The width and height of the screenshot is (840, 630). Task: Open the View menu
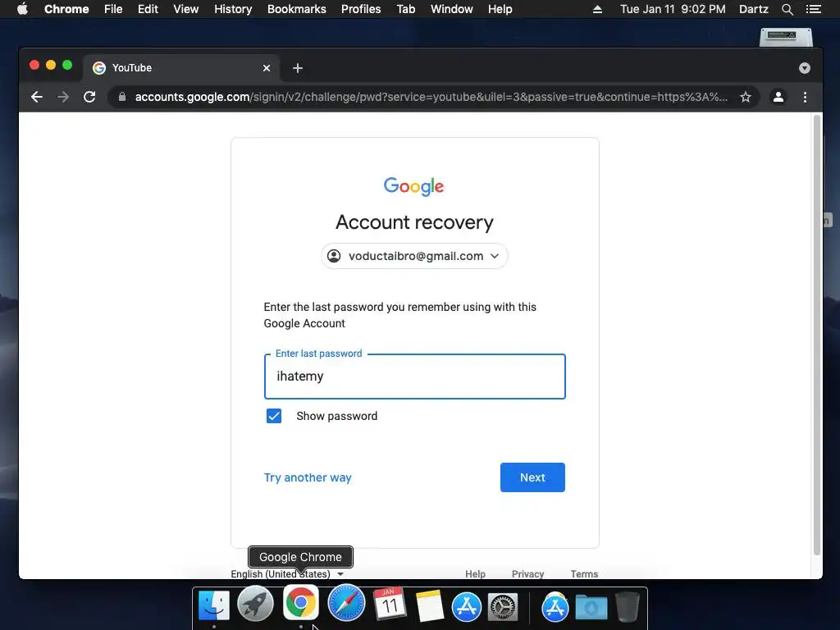click(186, 9)
